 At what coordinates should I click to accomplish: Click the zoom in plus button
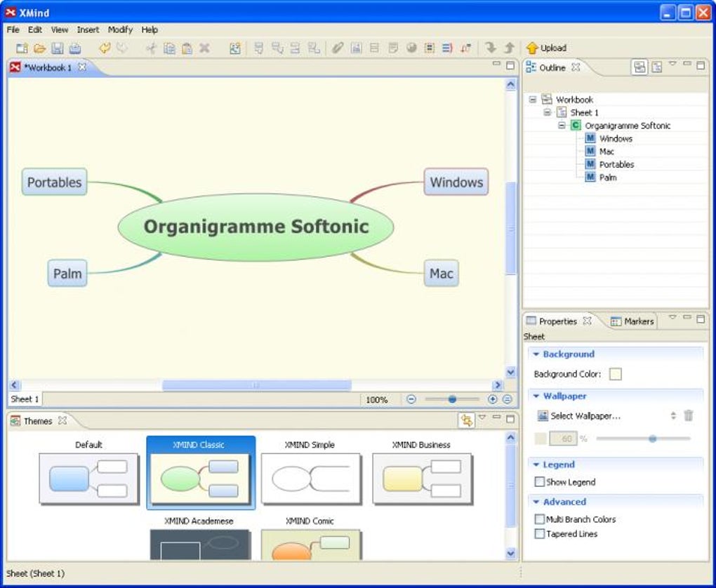click(492, 399)
